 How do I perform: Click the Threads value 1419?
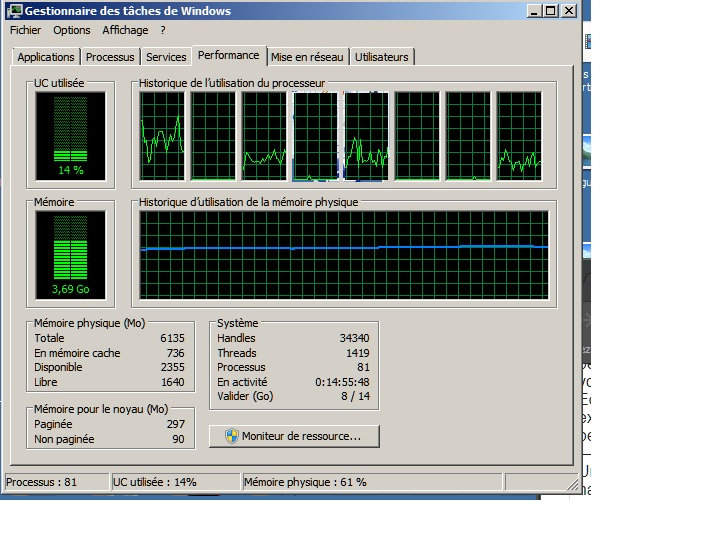coord(358,353)
